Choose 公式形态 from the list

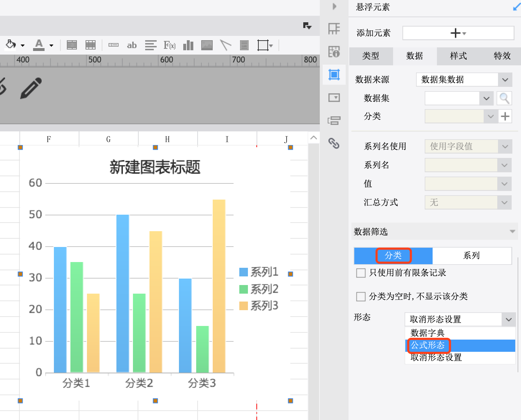pos(460,345)
